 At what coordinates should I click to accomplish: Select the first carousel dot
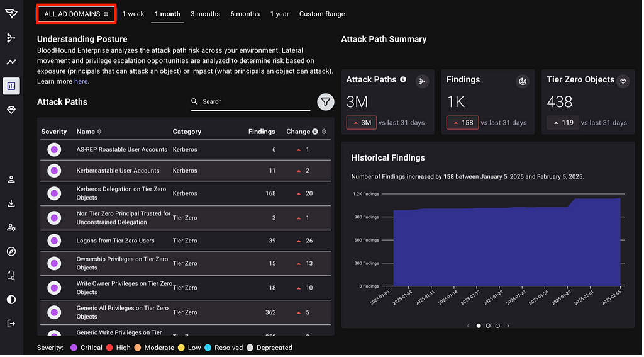point(479,326)
